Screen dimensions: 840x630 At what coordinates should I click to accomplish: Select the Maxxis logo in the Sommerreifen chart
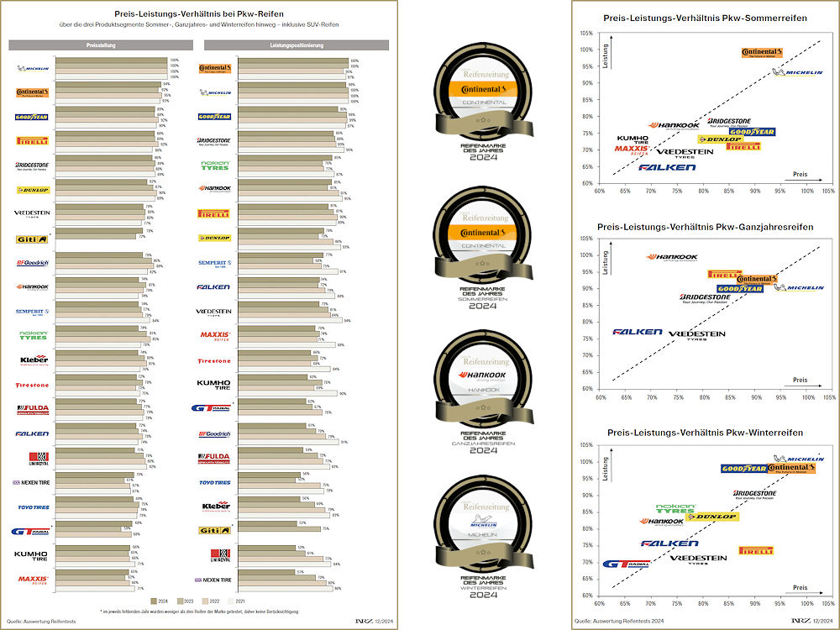click(x=633, y=150)
